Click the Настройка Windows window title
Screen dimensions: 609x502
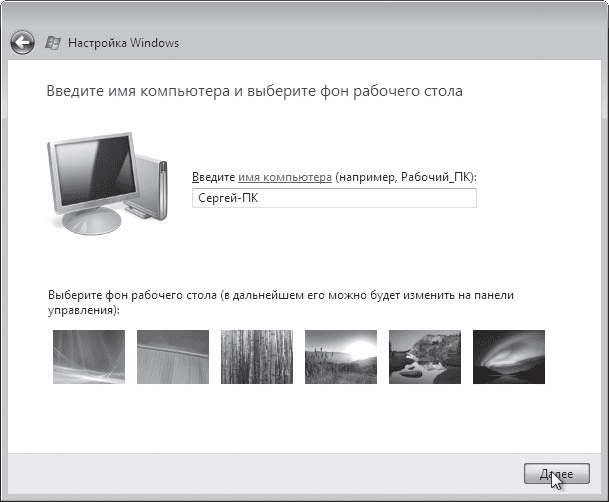click(x=123, y=44)
